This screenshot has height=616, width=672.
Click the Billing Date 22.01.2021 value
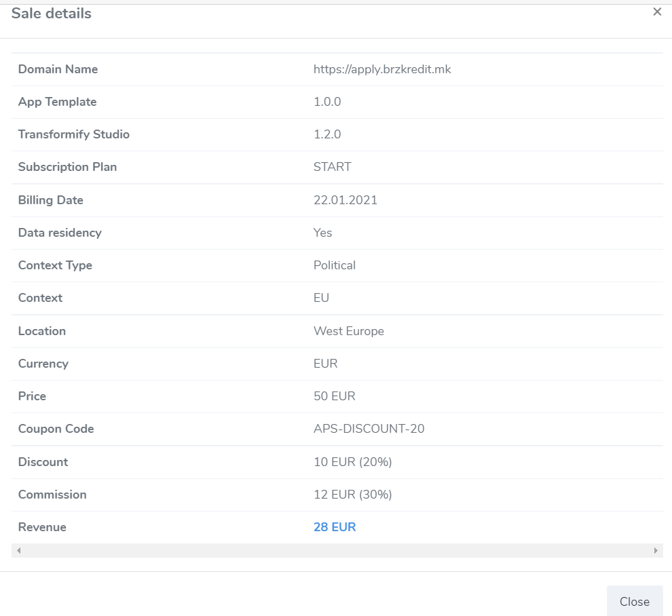(x=345, y=200)
